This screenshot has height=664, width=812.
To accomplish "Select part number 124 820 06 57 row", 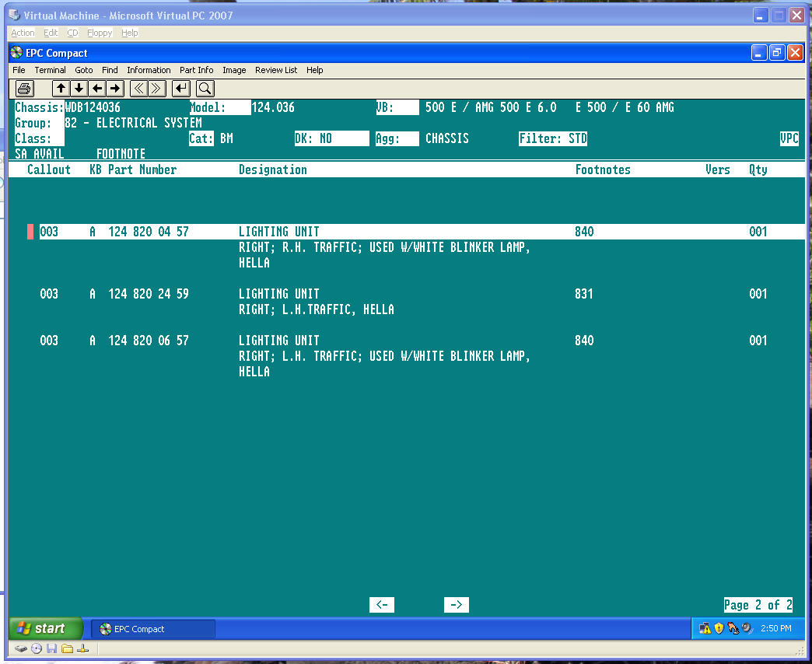I will [x=148, y=341].
